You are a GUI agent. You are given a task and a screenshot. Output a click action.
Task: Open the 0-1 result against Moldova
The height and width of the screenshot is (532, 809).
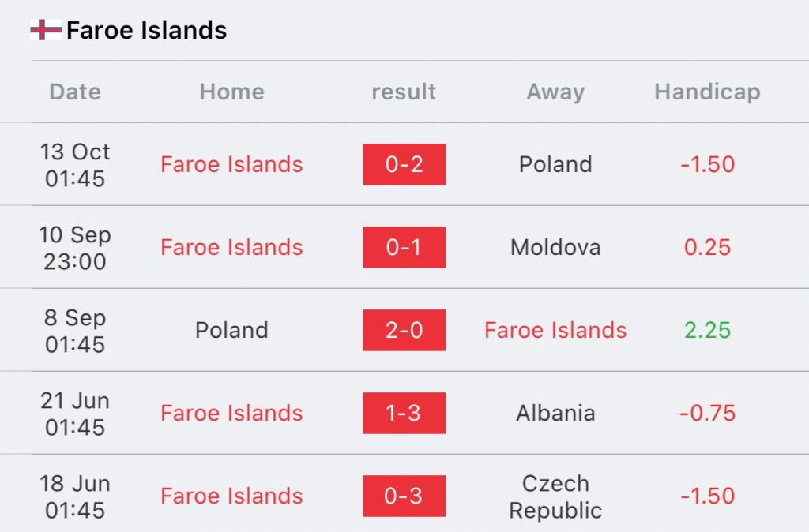pos(404,247)
